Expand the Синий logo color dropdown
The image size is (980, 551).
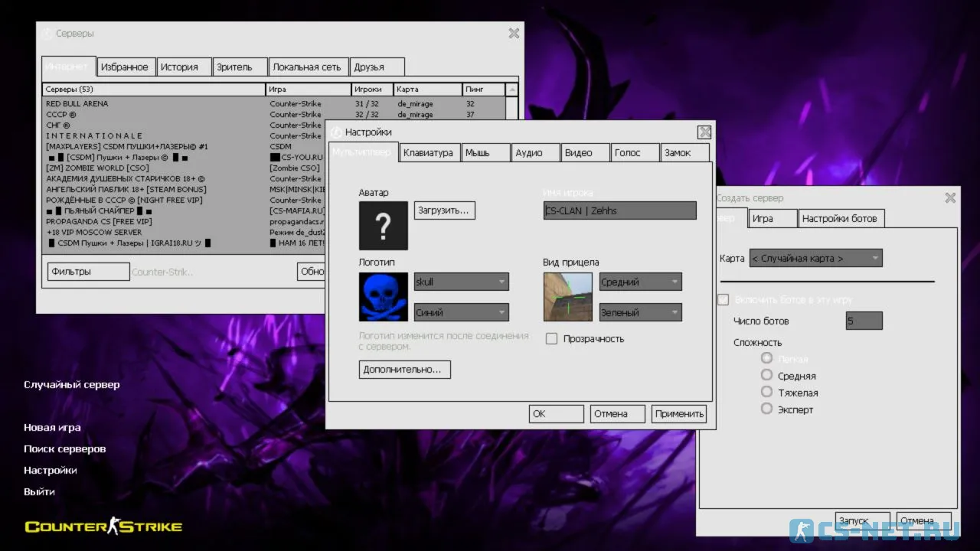461,312
